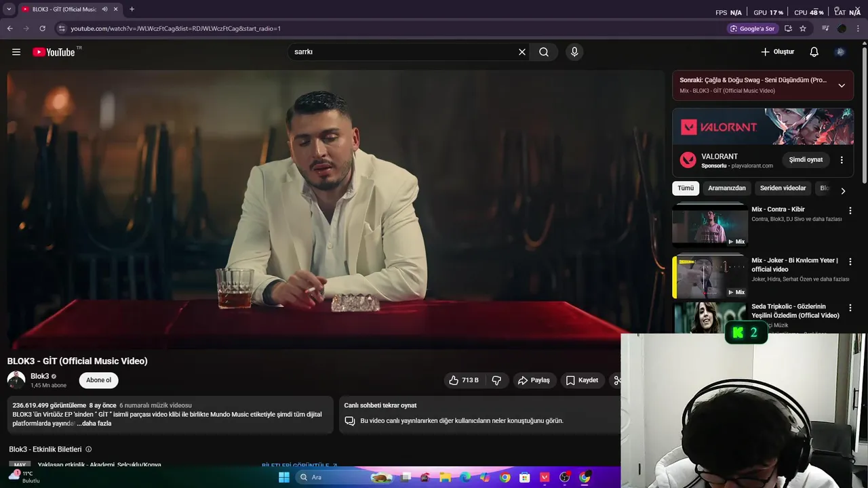Screen dimensions: 868x488
Task: Click the 6 numaralı müzik videosu text
Action: (155, 405)
